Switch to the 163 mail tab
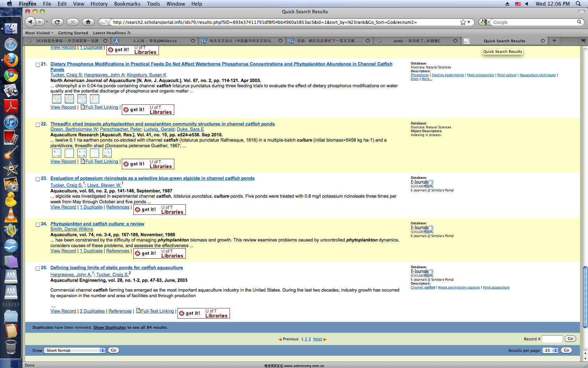588x368 pixels. (66, 41)
